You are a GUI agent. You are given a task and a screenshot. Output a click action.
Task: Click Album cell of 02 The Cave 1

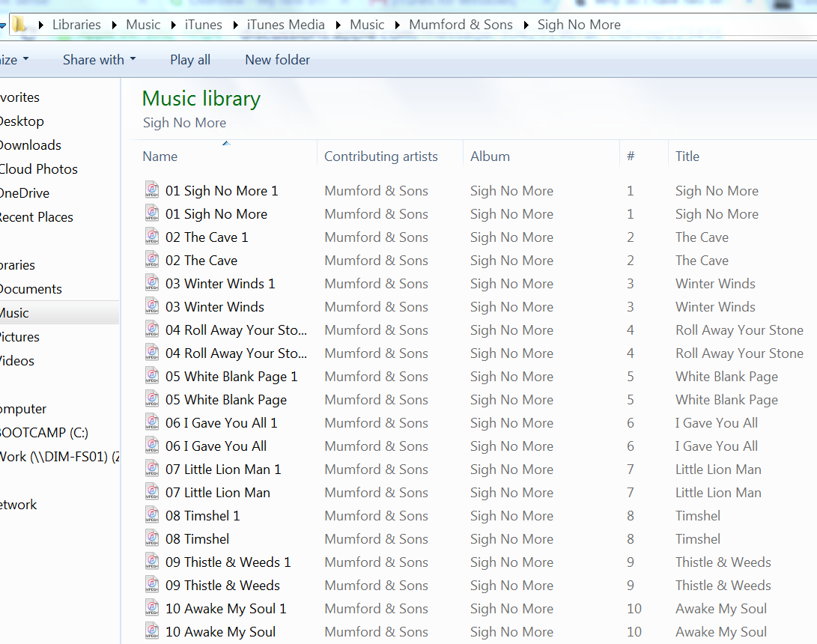click(511, 237)
